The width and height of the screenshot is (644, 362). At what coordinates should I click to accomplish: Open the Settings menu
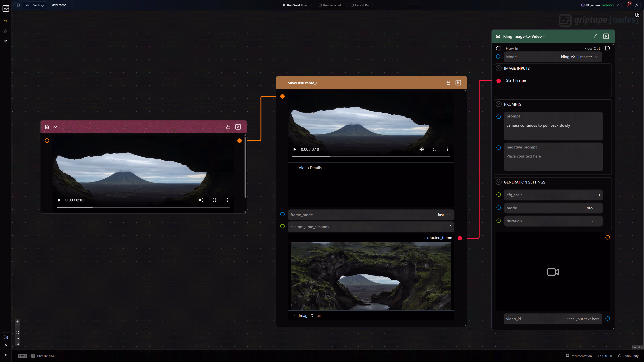tap(39, 5)
